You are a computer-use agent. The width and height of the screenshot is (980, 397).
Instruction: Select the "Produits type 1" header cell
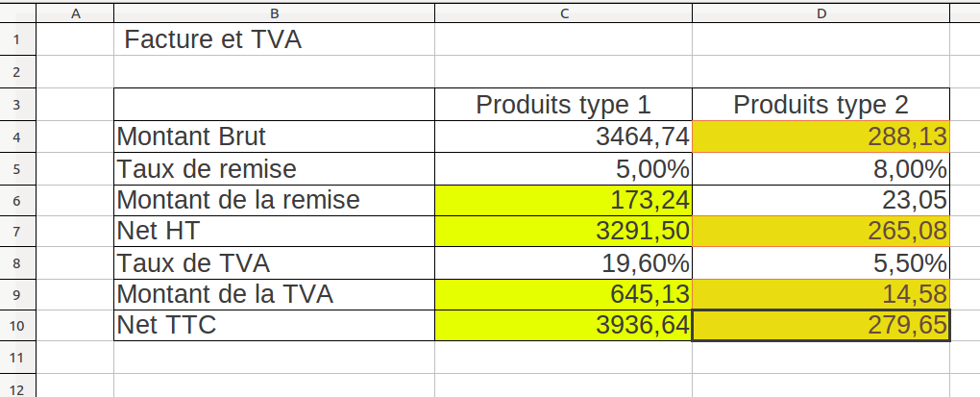click(x=563, y=105)
